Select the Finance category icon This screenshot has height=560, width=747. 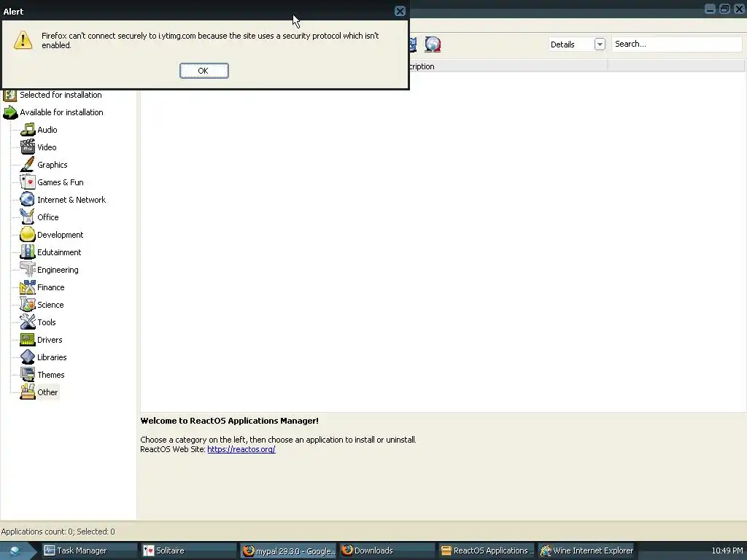[x=28, y=287]
